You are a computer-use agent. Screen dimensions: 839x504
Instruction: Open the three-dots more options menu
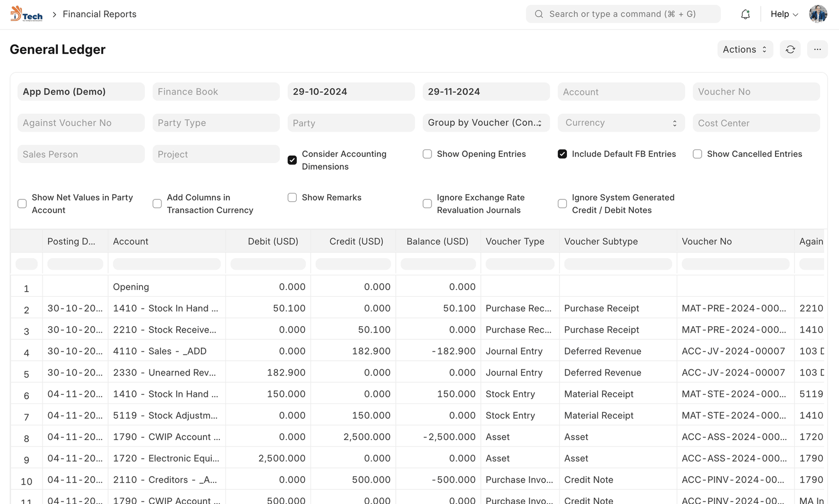pos(817,49)
